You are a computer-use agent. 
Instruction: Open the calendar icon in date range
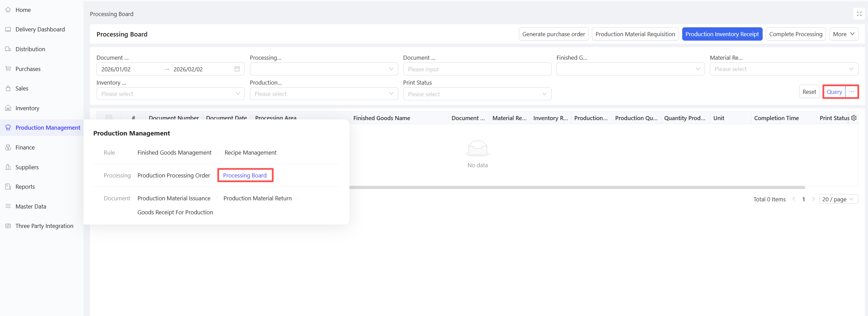coord(237,69)
